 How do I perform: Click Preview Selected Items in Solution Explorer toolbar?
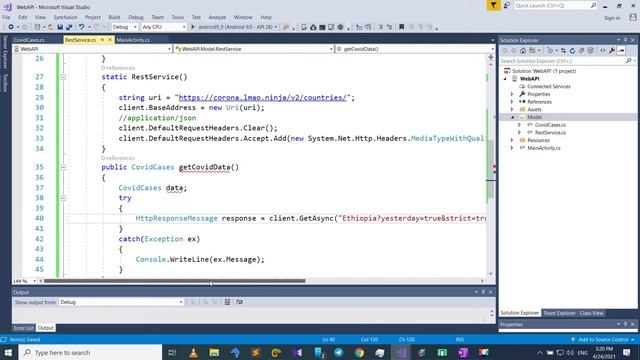621,51
